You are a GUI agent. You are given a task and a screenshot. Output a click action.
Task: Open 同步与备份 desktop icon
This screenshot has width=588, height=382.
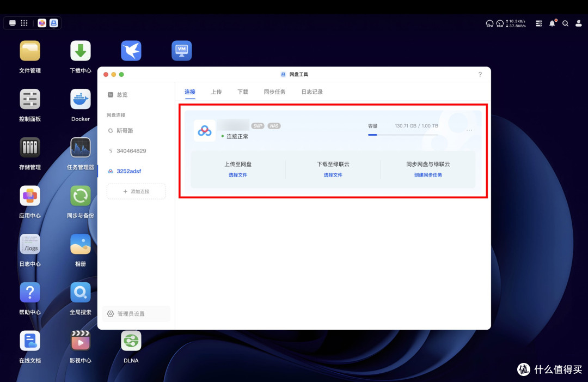[80, 196]
